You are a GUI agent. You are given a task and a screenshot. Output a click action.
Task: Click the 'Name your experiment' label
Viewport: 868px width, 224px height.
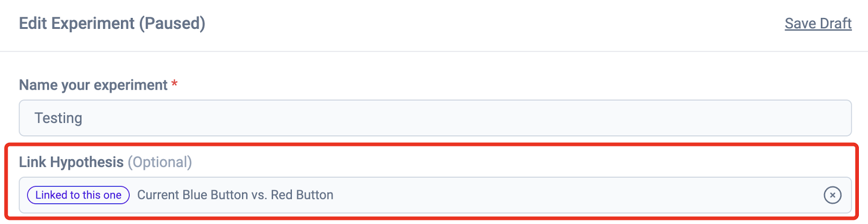[x=93, y=85]
